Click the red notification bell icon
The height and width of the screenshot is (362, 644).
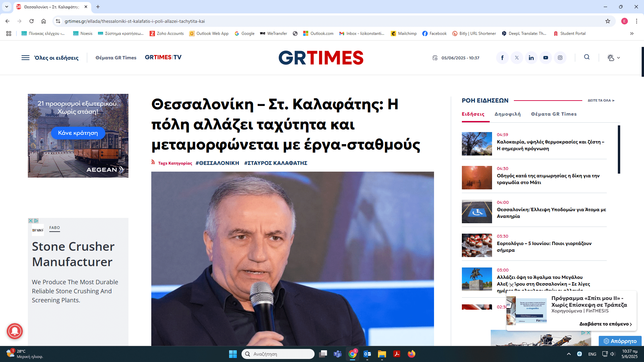pyautogui.click(x=15, y=331)
